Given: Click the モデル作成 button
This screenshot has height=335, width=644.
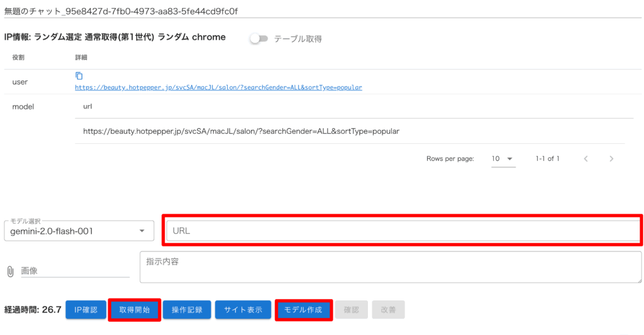Looking at the screenshot, I should (x=303, y=310).
